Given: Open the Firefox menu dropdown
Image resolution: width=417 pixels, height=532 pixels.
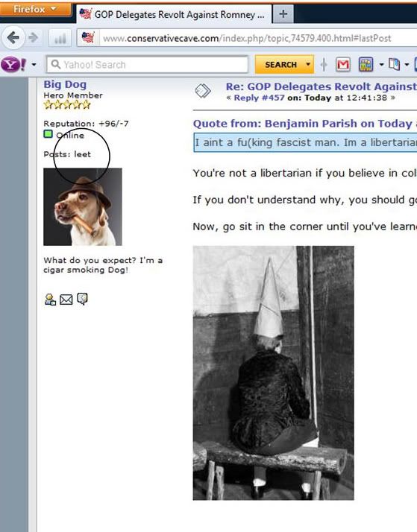Looking at the screenshot, I should pos(36,9).
